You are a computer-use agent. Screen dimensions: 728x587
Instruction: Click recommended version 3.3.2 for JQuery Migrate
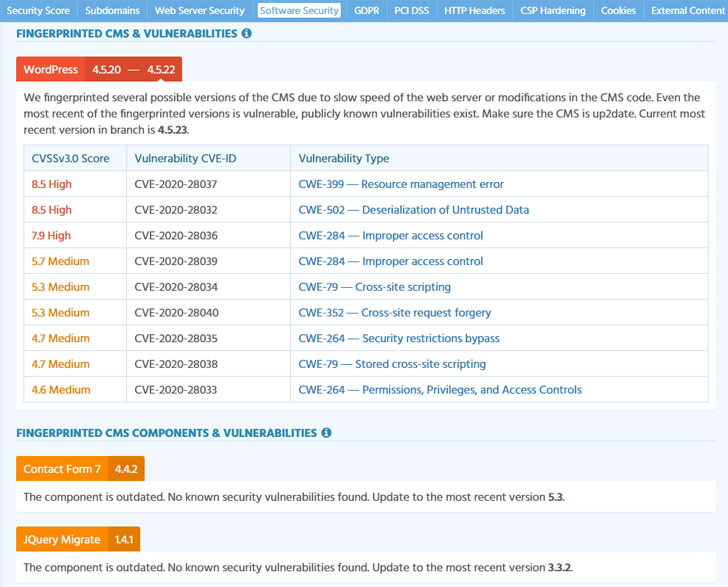pyautogui.click(x=559, y=567)
